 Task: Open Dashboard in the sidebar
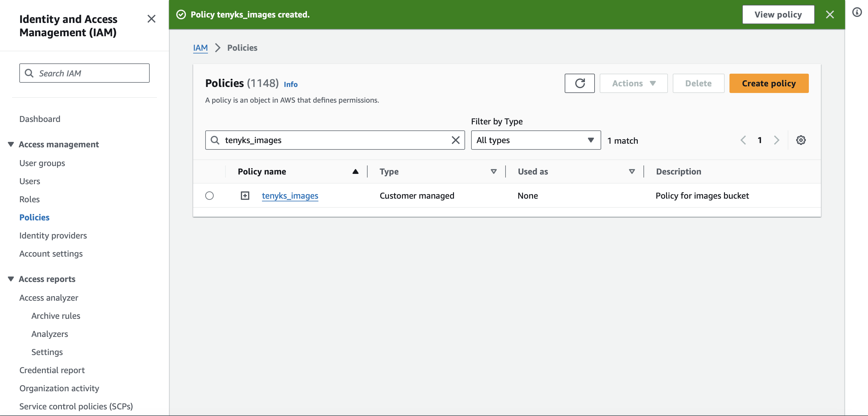coord(40,119)
